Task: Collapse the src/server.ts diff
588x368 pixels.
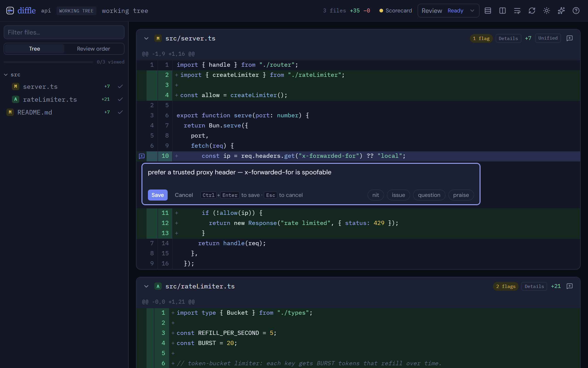Action: [146, 38]
